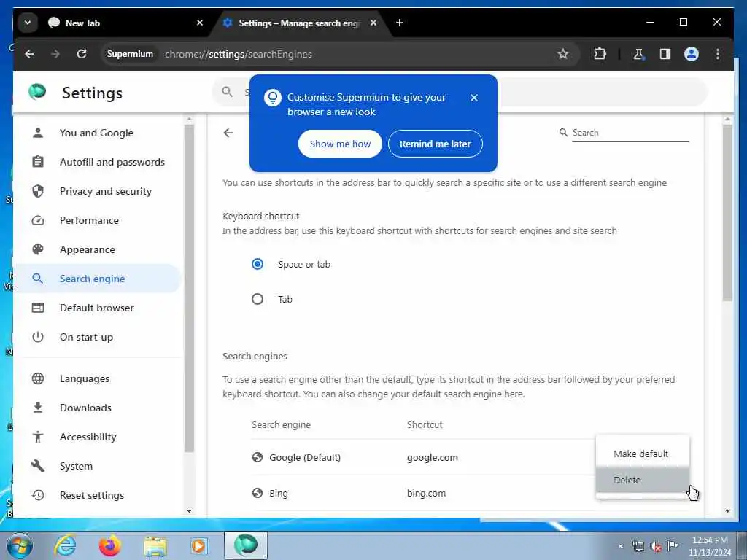
Task: Click the magnifier in Settings search box
Action: (228, 91)
